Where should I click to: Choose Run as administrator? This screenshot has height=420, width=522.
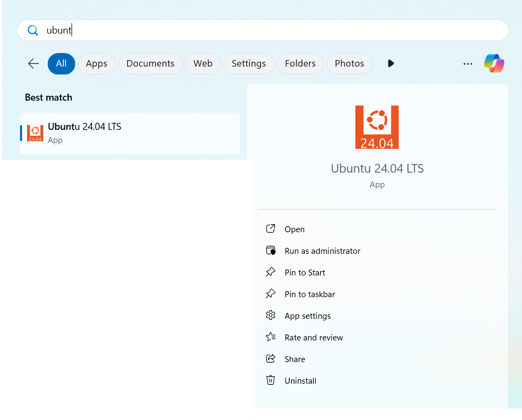(x=322, y=251)
